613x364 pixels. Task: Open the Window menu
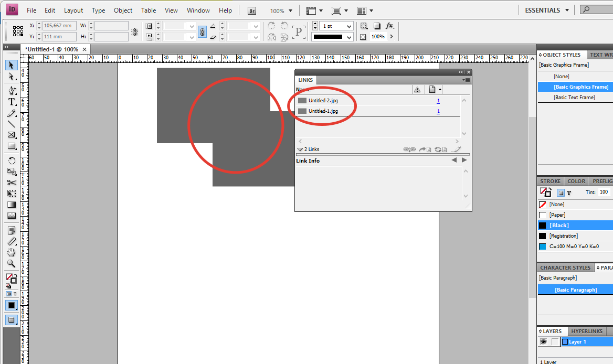[198, 10]
